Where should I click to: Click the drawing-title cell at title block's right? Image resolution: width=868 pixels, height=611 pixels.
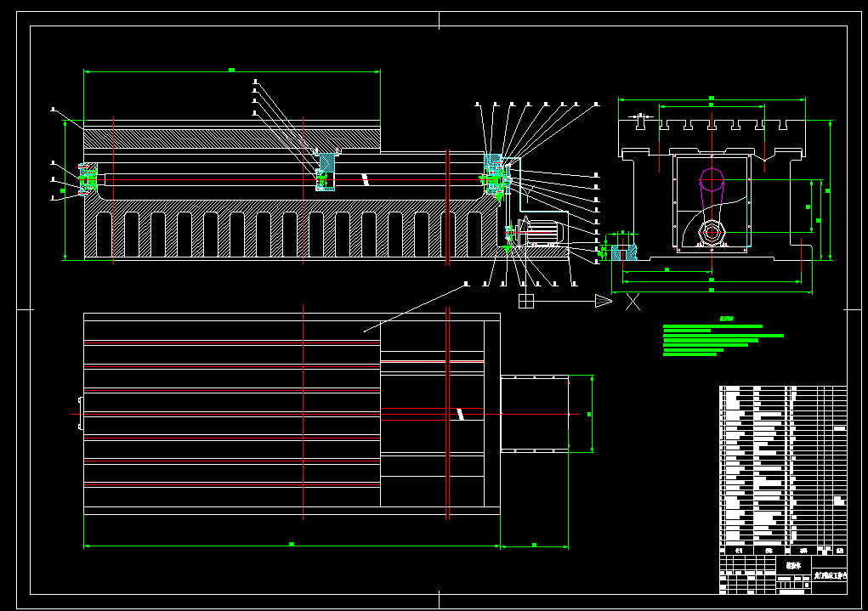click(830, 576)
